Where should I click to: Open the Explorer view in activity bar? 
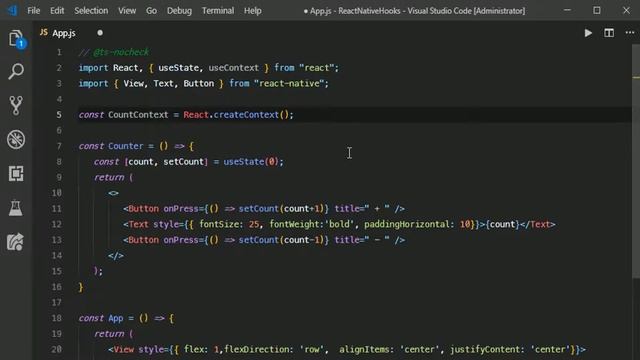pyautogui.click(x=16, y=39)
